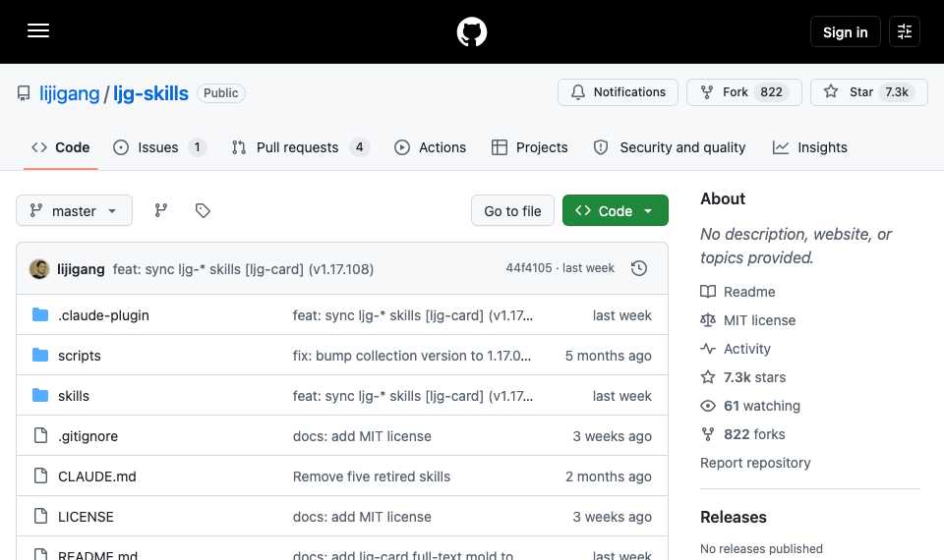Open lijigang owner profile link
This screenshot has height=560, width=944.
(69, 93)
